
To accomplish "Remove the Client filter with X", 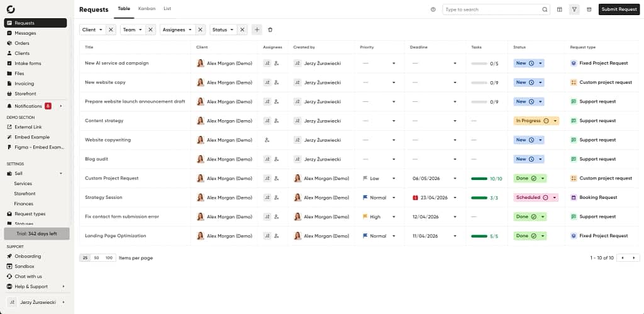I will point(111,30).
